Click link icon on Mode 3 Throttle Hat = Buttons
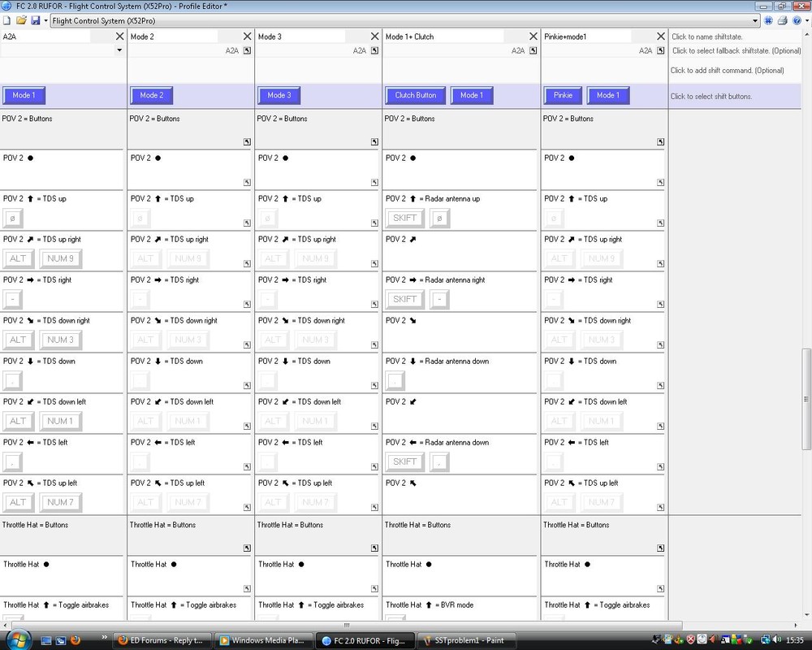Screen dimensions: 812x650 coord(374,548)
